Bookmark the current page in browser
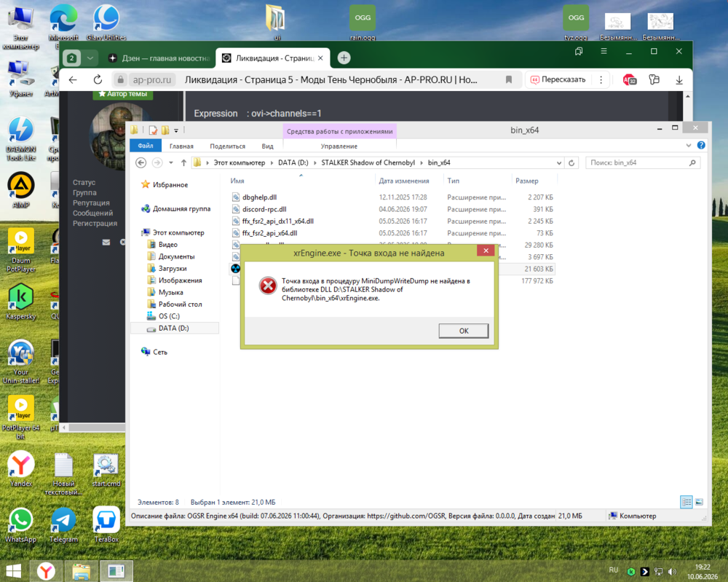The height and width of the screenshot is (582, 728). [x=509, y=80]
